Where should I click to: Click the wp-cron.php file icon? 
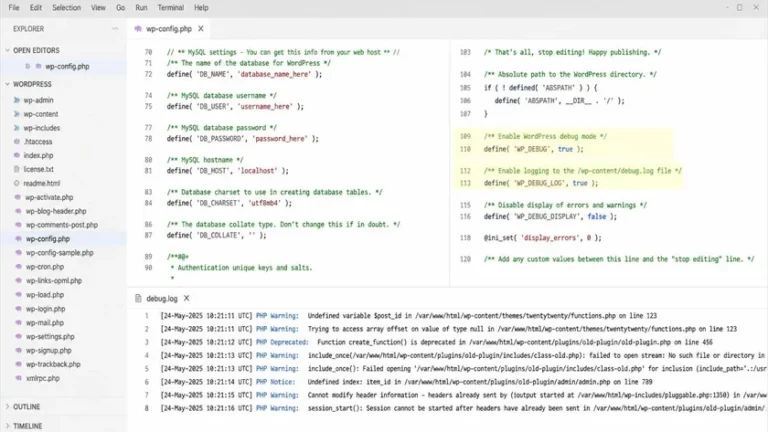pyautogui.click(x=18, y=267)
